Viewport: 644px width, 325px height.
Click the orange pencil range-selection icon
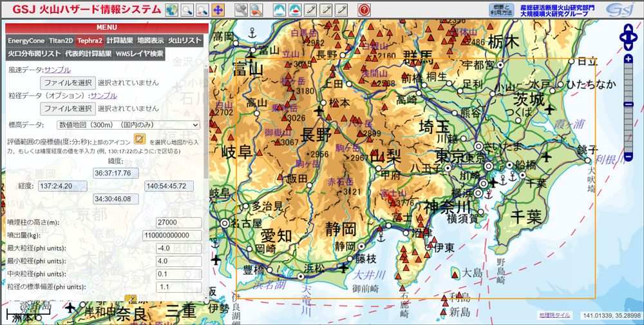(x=138, y=139)
